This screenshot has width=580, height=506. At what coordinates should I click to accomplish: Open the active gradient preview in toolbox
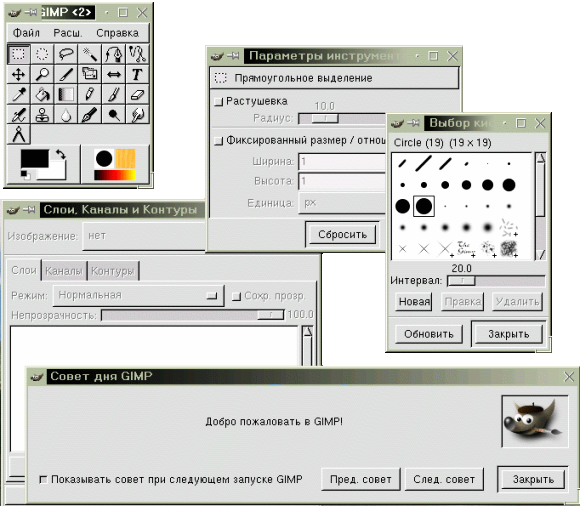click(x=115, y=175)
